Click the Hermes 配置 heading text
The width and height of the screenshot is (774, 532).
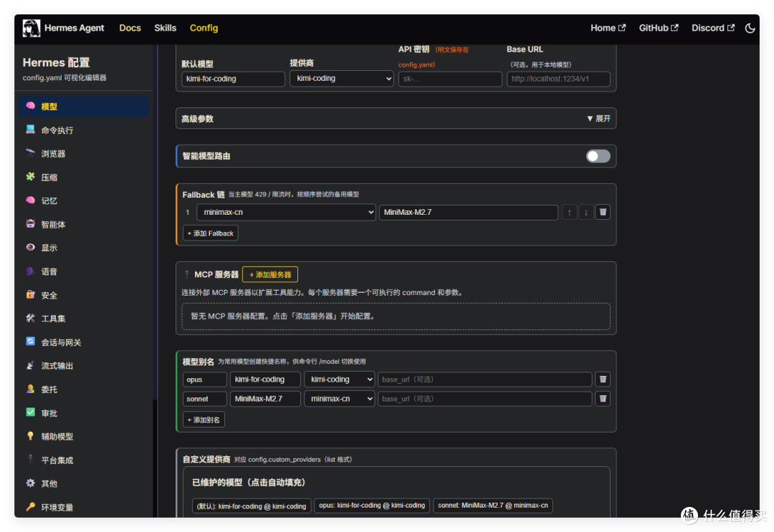click(57, 62)
